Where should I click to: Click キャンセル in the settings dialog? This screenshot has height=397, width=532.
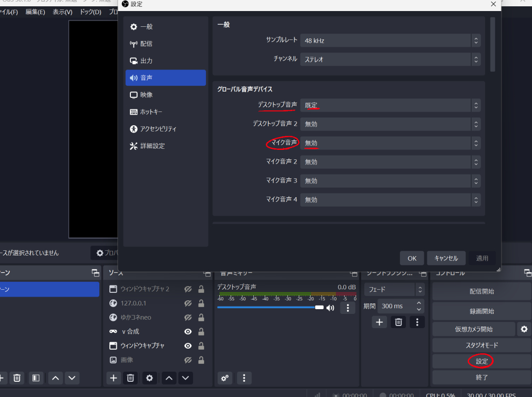(446, 258)
